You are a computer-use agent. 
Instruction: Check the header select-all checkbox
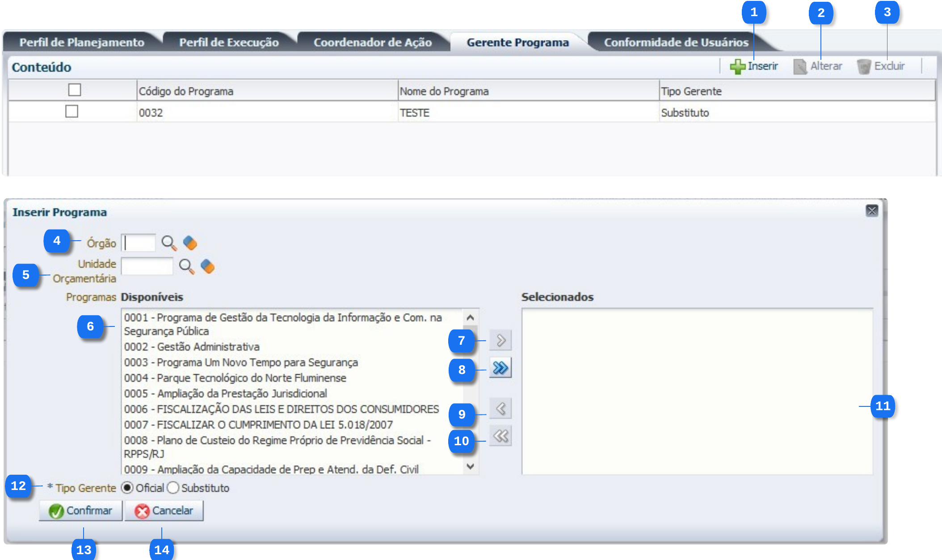(75, 90)
